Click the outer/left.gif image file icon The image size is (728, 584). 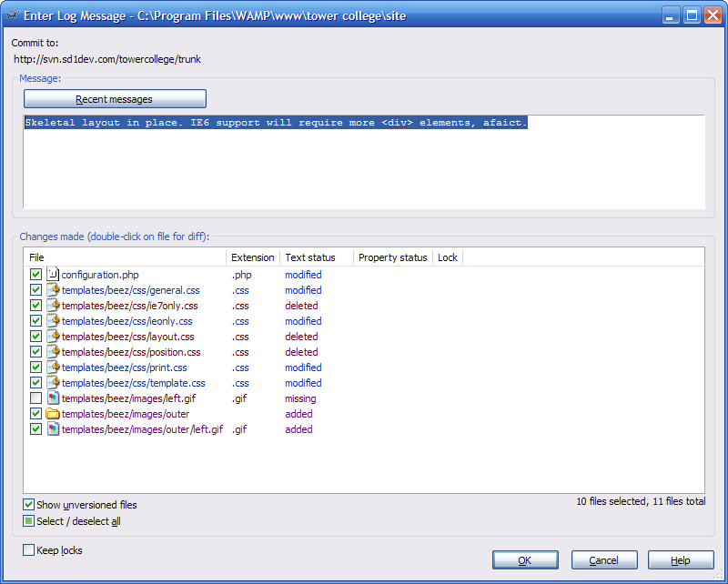click(53, 429)
